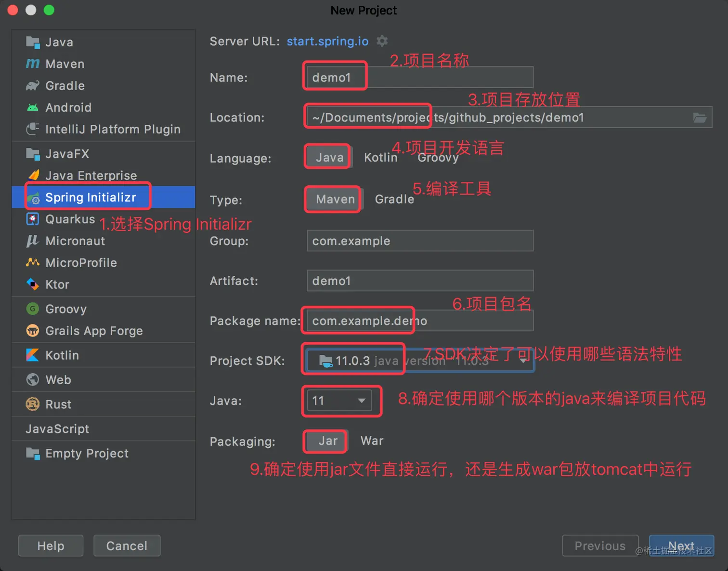Select Java as the language
Screen dimensions: 728x571
click(329, 157)
